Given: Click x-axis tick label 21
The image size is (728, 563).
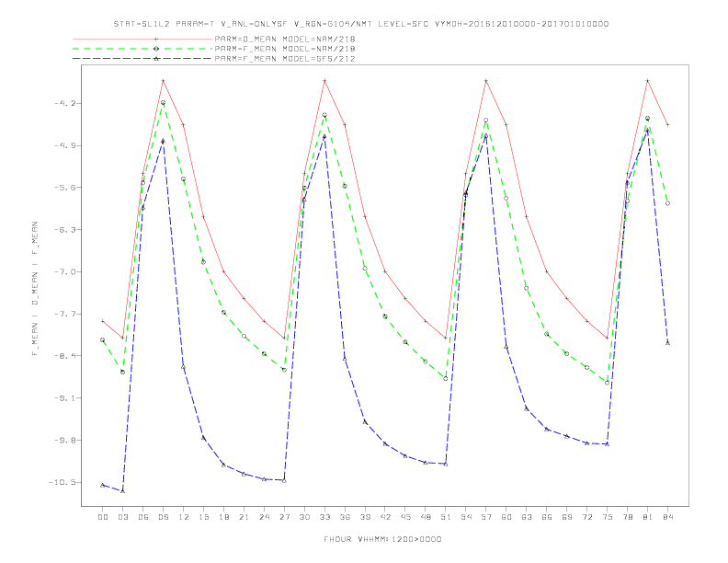Looking at the screenshot, I should pyautogui.click(x=244, y=517).
